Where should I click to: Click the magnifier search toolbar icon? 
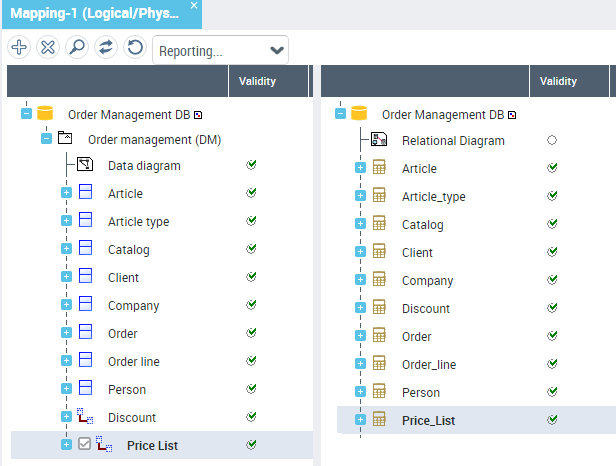[76, 48]
